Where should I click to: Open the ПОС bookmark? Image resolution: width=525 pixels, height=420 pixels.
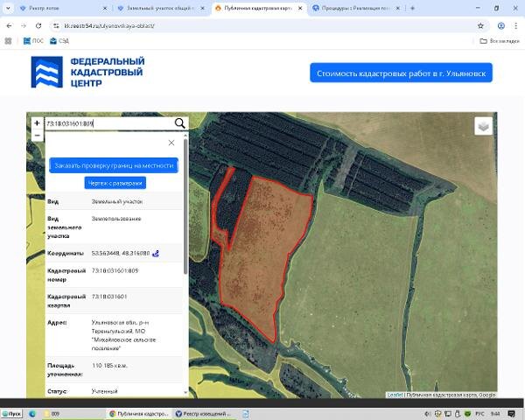coord(33,41)
